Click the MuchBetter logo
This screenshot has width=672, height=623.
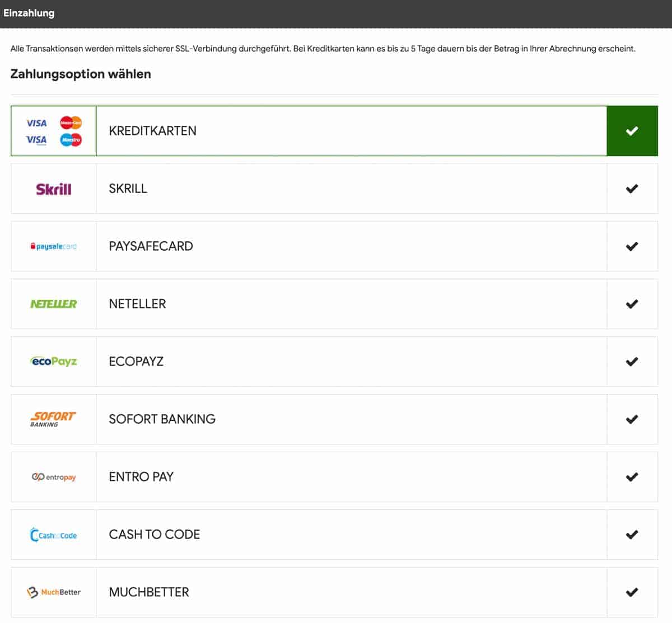pos(54,592)
